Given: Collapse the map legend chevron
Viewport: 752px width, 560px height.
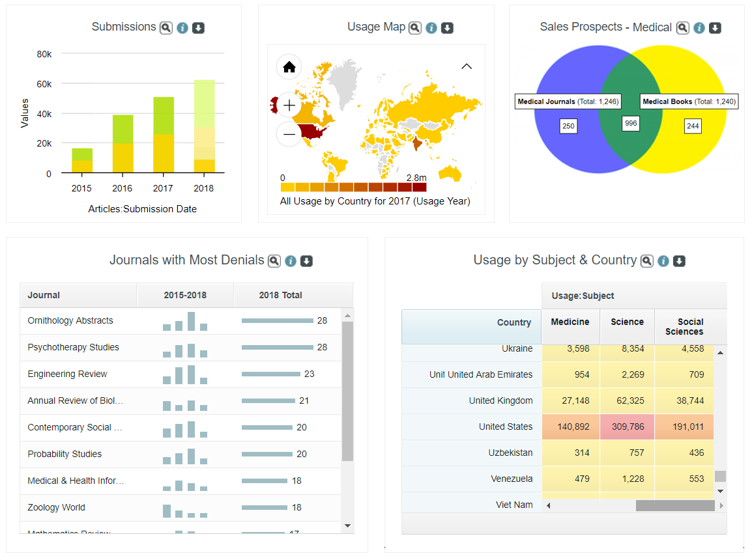Looking at the screenshot, I should pos(467,66).
